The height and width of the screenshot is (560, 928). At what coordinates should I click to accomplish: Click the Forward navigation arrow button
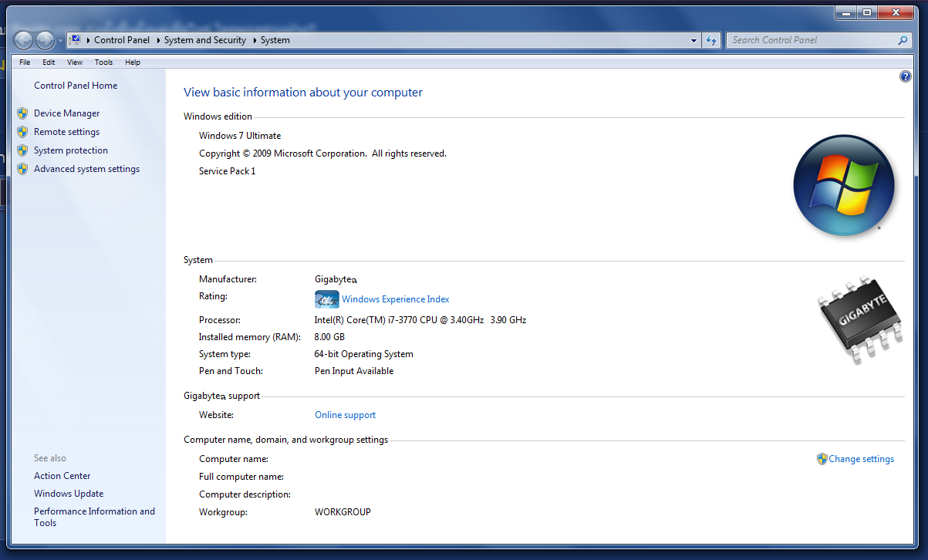45,40
